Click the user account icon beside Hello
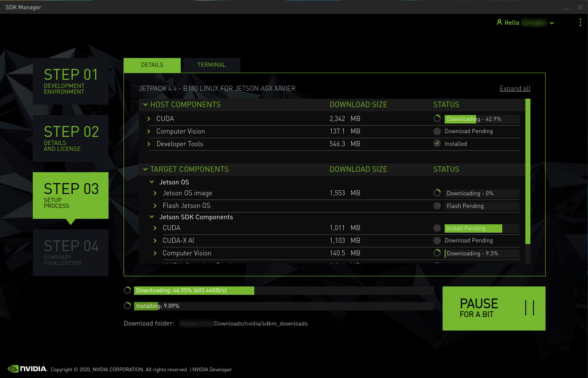Image resolution: width=588 pixels, height=378 pixels. tap(500, 22)
